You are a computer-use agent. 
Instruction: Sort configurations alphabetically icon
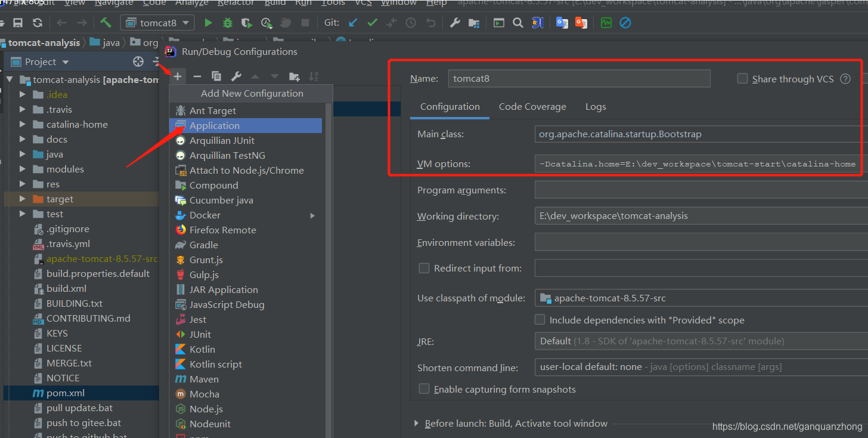tap(314, 76)
